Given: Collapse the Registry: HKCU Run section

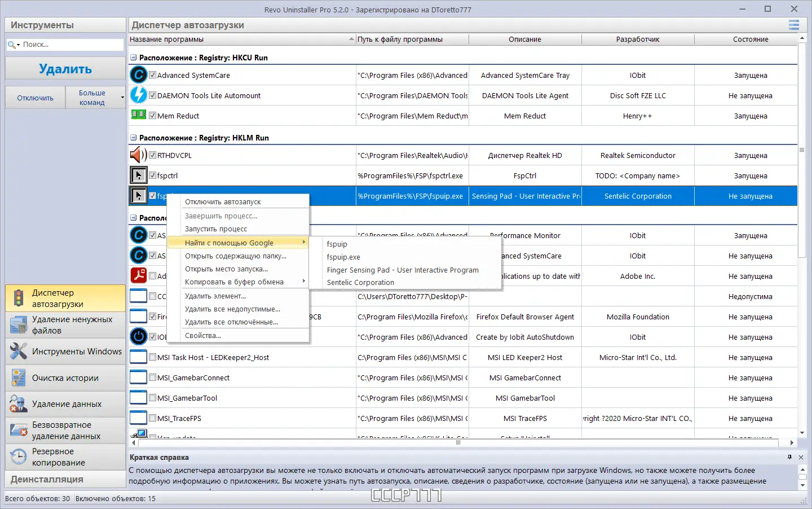Looking at the screenshot, I should [134, 57].
